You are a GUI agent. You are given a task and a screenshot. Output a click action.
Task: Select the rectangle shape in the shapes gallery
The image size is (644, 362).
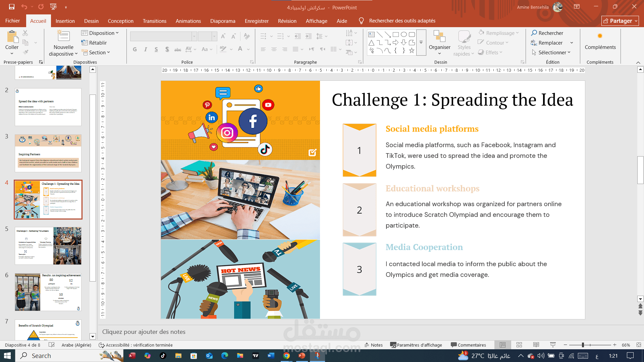396,34
